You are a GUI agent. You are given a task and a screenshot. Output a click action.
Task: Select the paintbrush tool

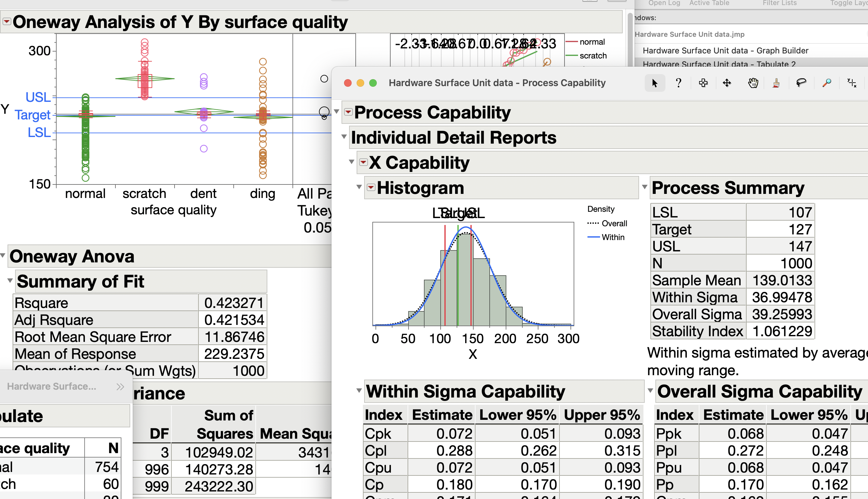pyautogui.click(x=776, y=83)
